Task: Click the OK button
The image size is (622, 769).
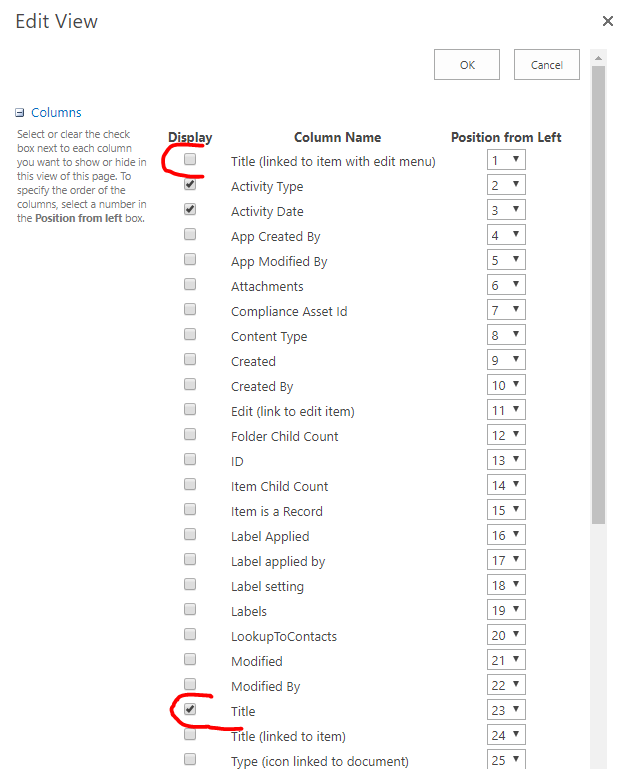Action: pos(467,65)
